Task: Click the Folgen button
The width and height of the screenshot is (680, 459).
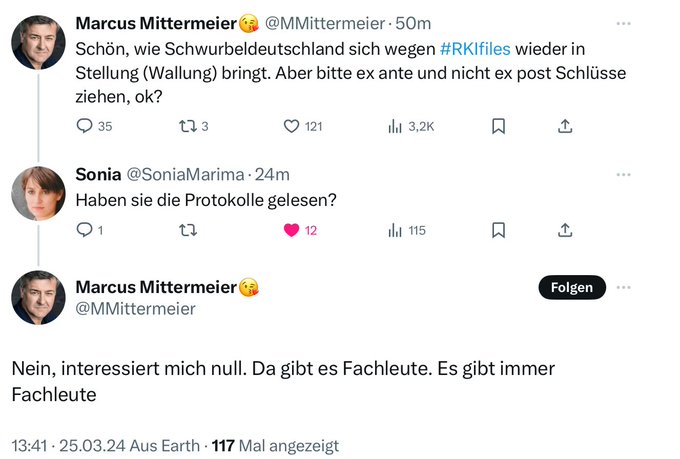Action: [x=572, y=287]
